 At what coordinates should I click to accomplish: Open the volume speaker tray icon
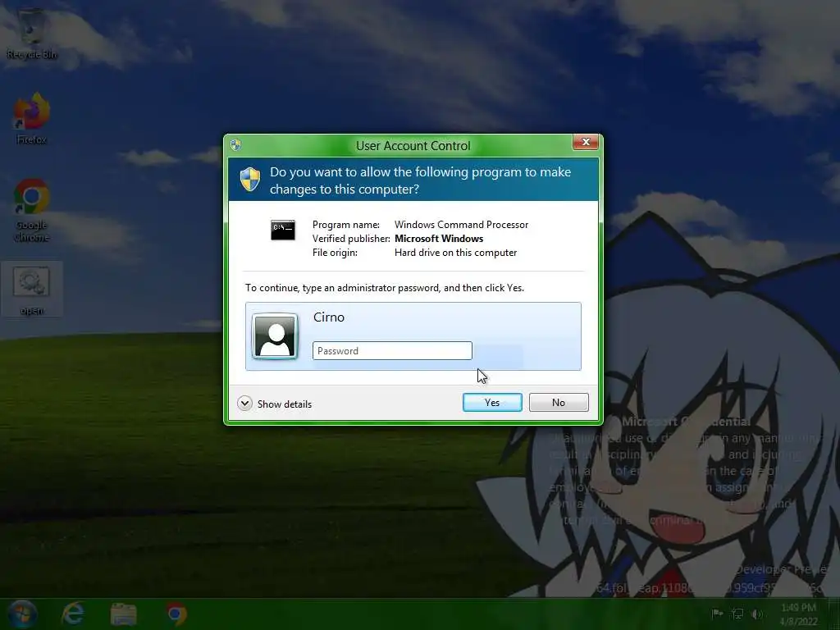click(757, 614)
